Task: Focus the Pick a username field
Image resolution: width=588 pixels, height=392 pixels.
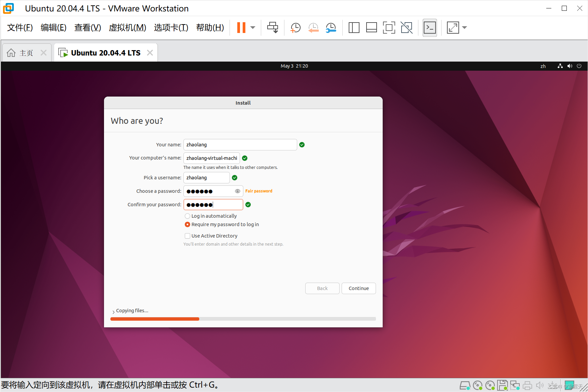Action: tap(206, 178)
